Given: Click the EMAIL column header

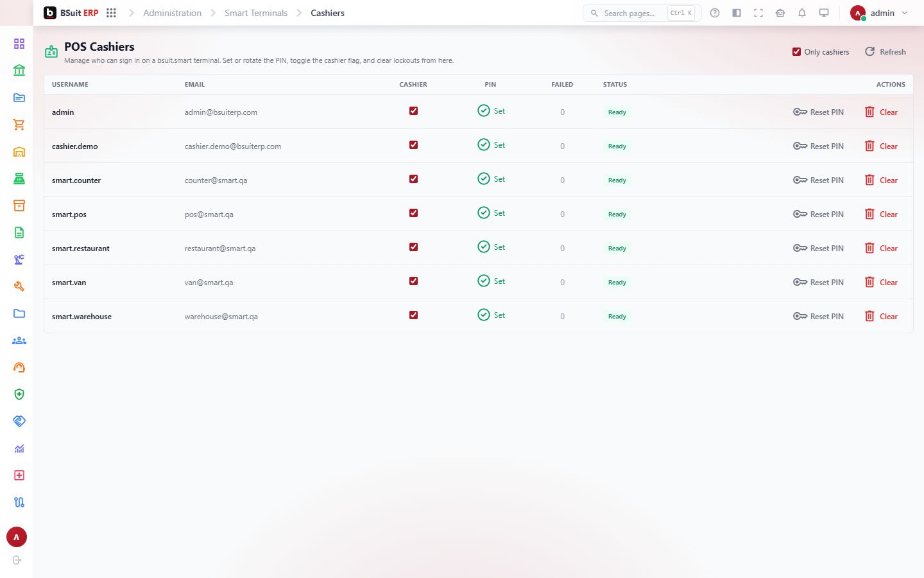Looking at the screenshot, I should [194, 84].
